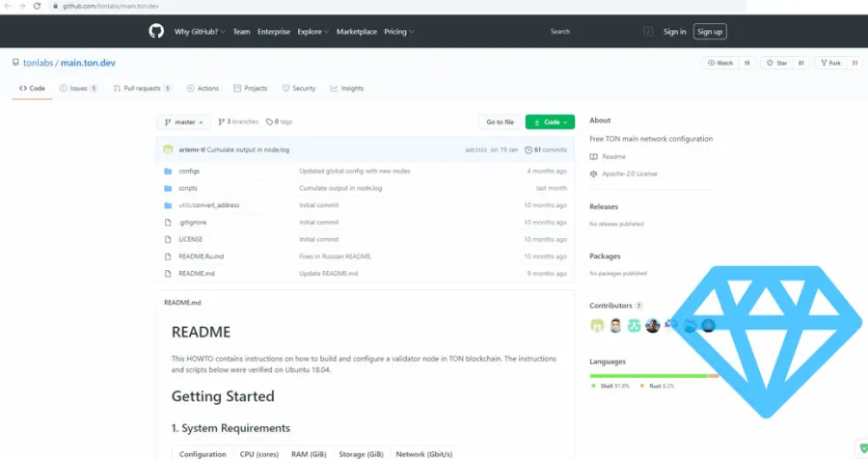Open the Actions tab
This screenshot has height=459, width=868.
(203, 88)
